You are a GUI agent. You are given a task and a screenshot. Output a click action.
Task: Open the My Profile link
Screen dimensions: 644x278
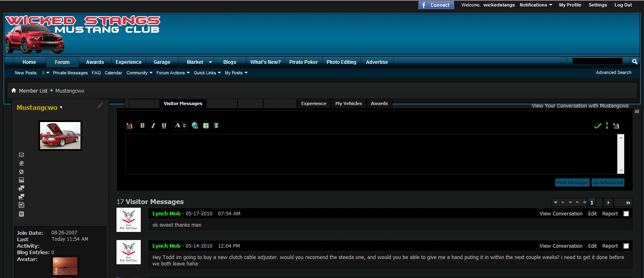570,5
